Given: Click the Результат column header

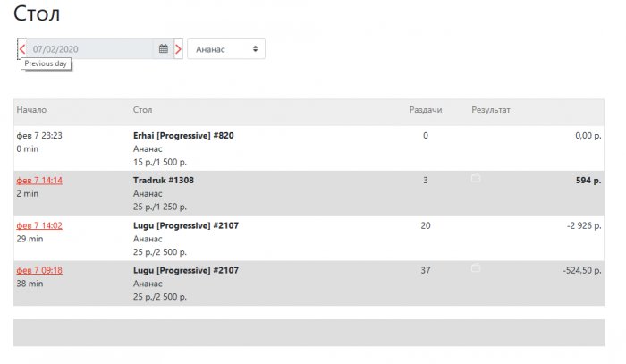Looking at the screenshot, I should click(x=491, y=110).
